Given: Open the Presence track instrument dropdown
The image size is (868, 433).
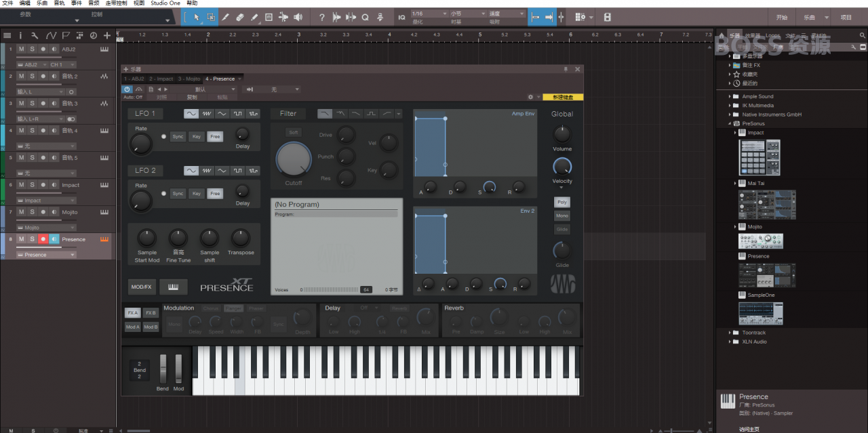Looking at the screenshot, I should pyautogui.click(x=46, y=255).
